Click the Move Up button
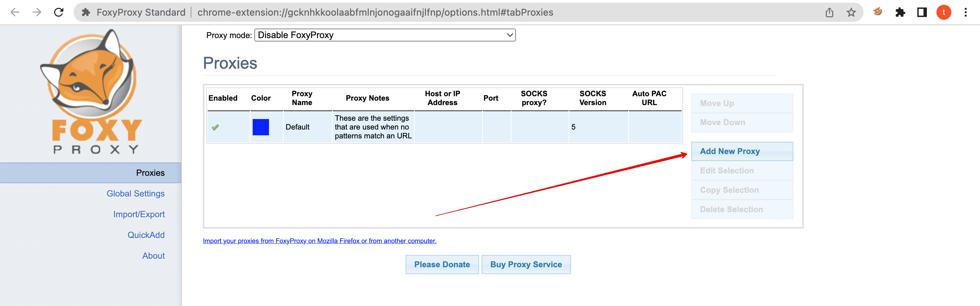Image resolution: width=980 pixels, height=306 pixels. (x=742, y=103)
